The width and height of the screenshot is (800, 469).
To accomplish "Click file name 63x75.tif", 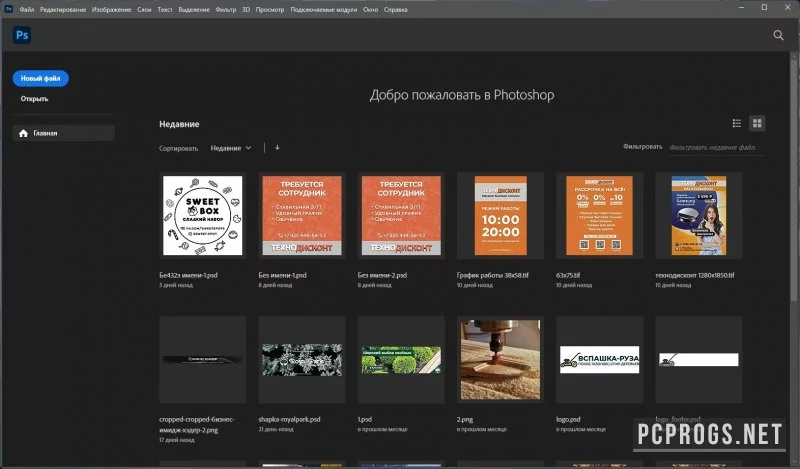I will click(x=568, y=275).
